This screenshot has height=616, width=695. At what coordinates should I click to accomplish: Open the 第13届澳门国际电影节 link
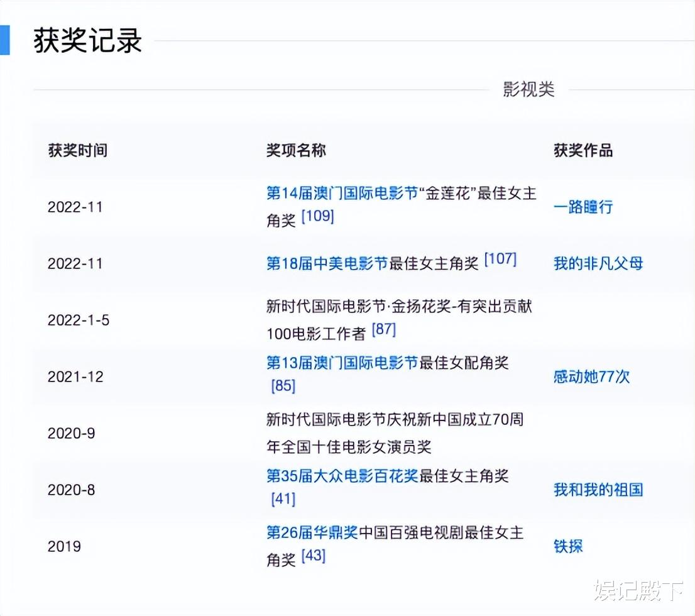coord(342,363)
